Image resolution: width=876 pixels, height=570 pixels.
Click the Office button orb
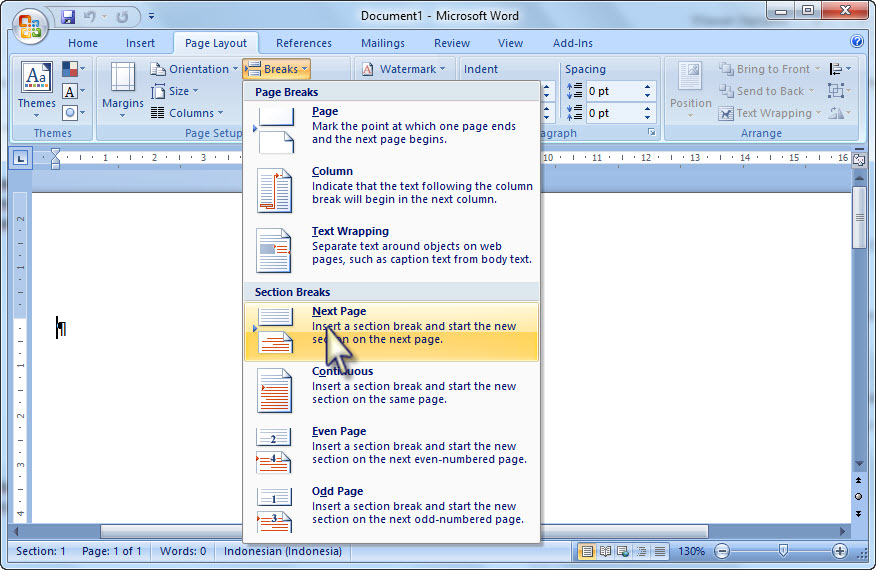point(30,26)
